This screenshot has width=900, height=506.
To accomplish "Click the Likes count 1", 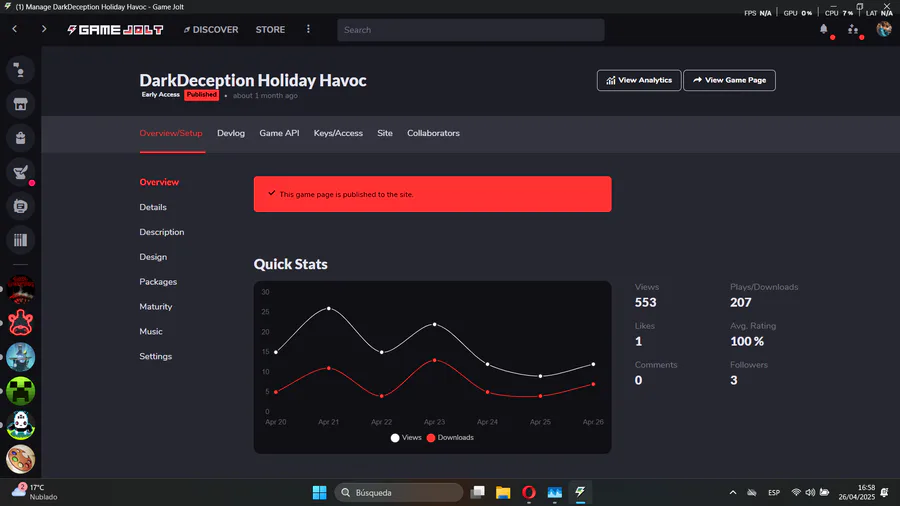I will [x=638, y=341].
